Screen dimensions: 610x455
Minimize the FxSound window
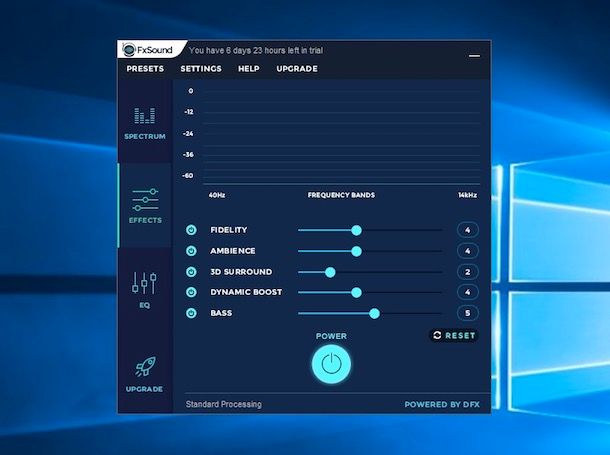click(474, 56)
